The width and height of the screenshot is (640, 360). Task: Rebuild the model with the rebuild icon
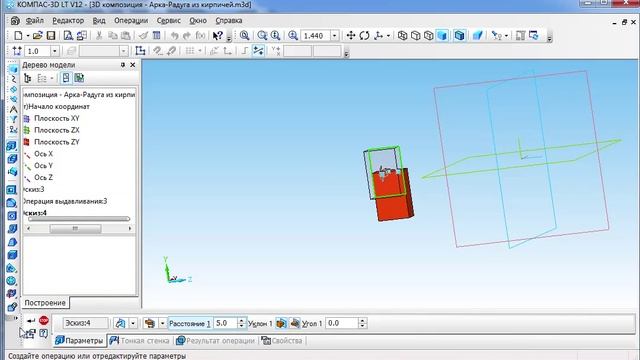pyautogui.click(x=533, y=36)
